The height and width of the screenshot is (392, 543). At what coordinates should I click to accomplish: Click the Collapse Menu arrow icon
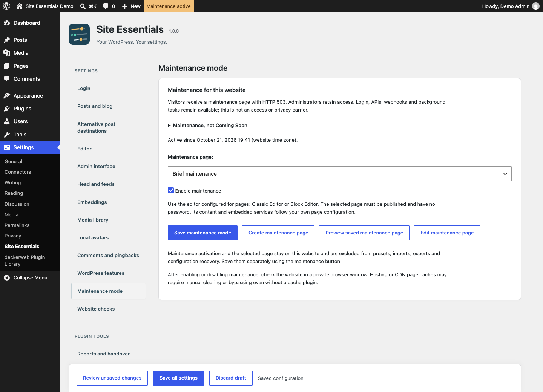(7, 278)
